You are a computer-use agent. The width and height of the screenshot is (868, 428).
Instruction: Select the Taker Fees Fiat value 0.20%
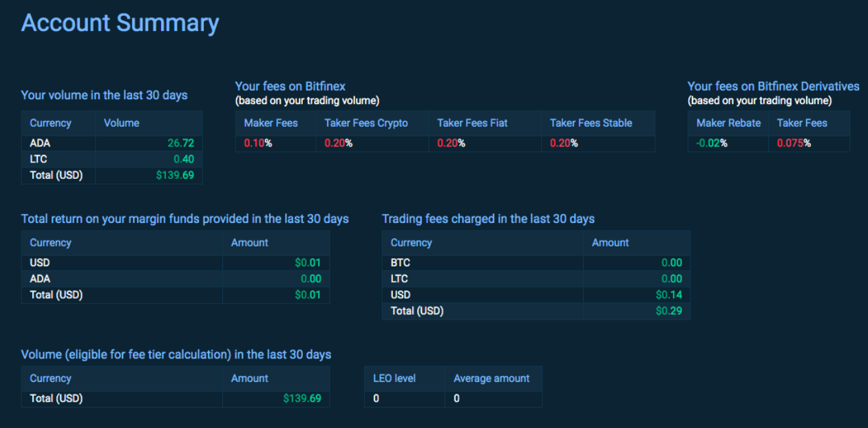451,143
